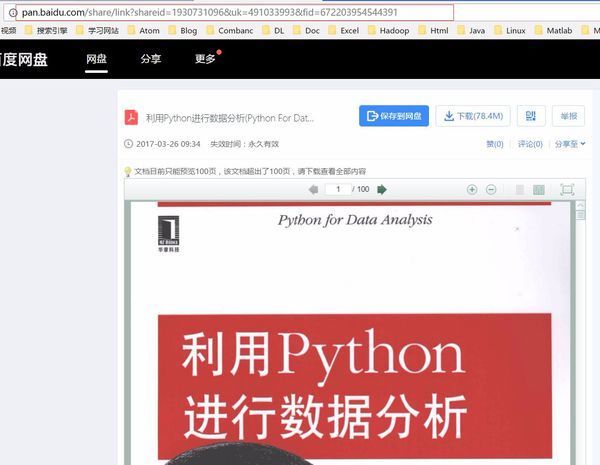Go to previous page in PDF viewer
This screenshot has height=465, width=600.
coord(313,189)
